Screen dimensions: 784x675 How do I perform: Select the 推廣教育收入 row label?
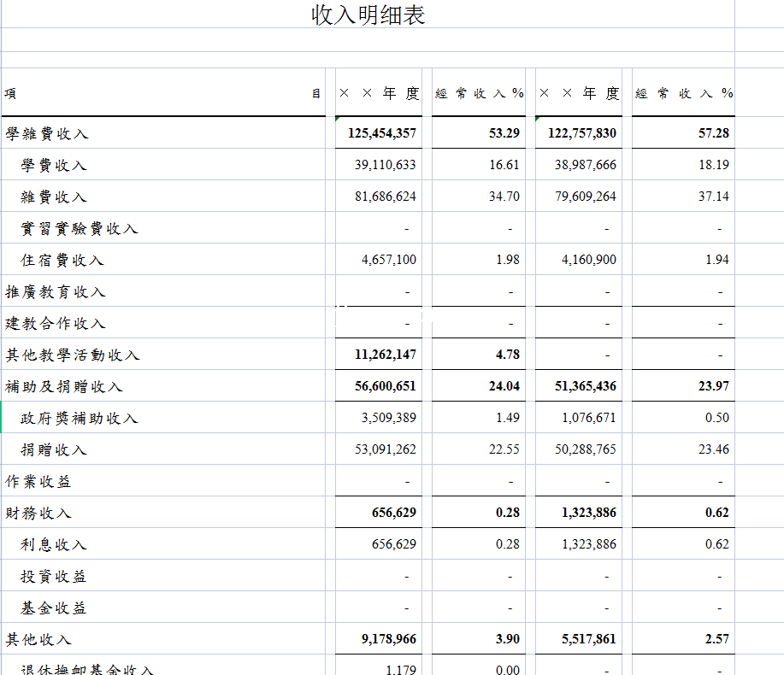tap(56, 292)
